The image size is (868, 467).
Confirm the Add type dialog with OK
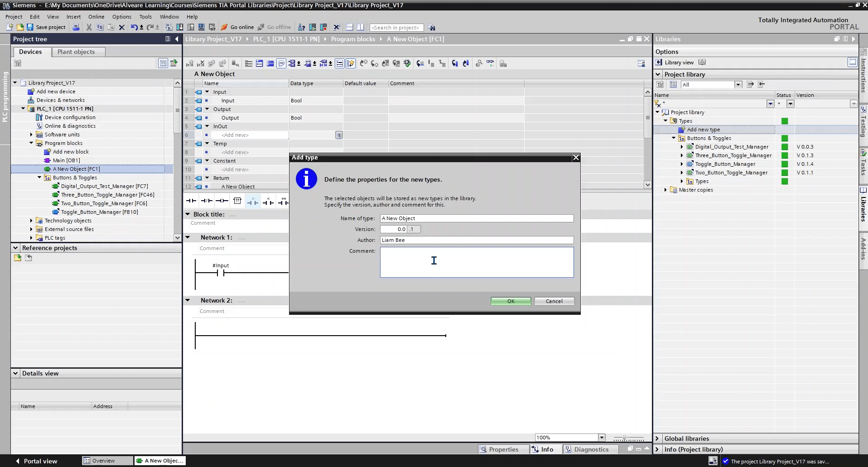(511, 301)
